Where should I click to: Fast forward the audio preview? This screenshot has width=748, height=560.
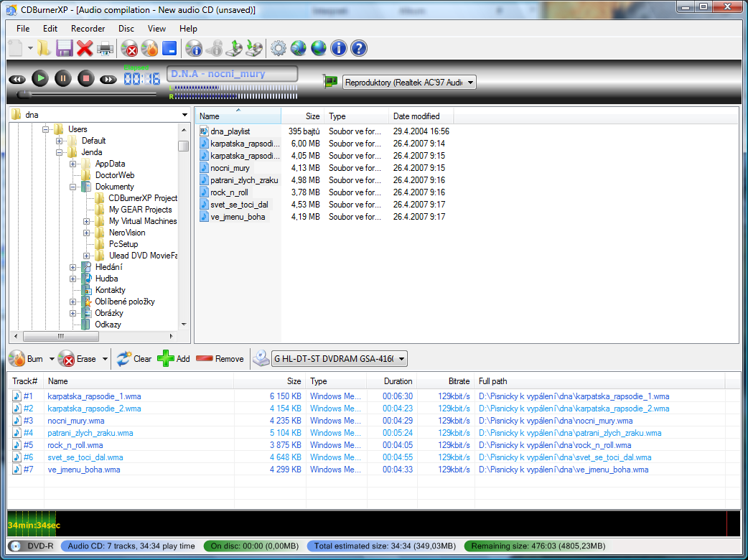(x=108, y=79)
